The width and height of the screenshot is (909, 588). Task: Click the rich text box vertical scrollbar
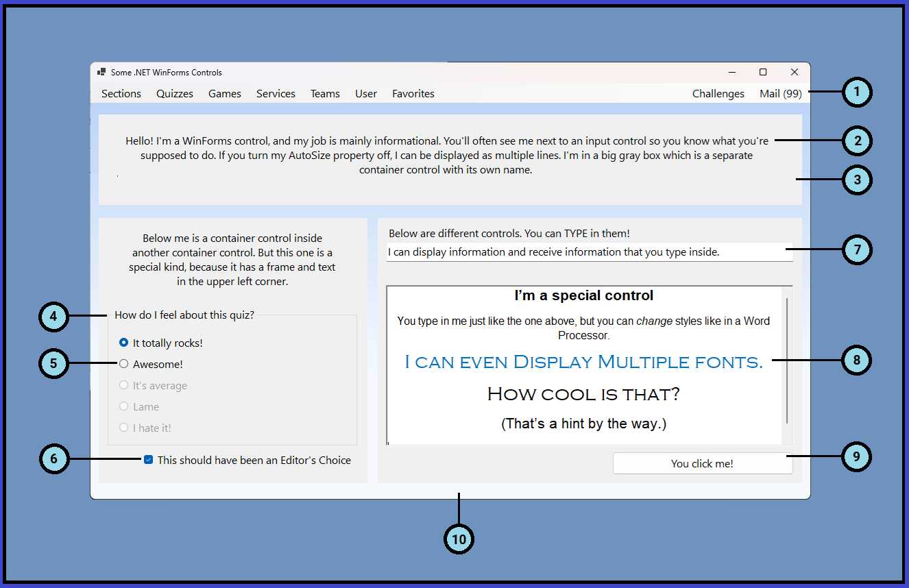(x=787, y=361)
